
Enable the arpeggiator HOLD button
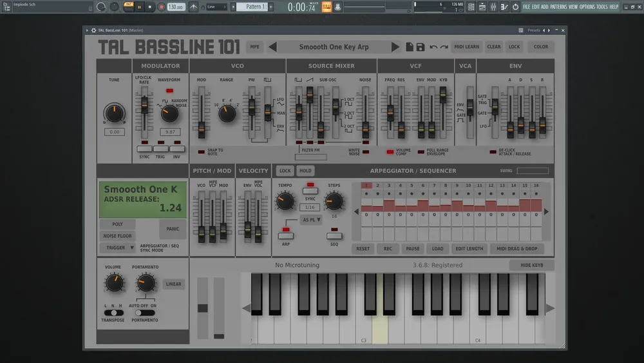(x=305, y=171)
